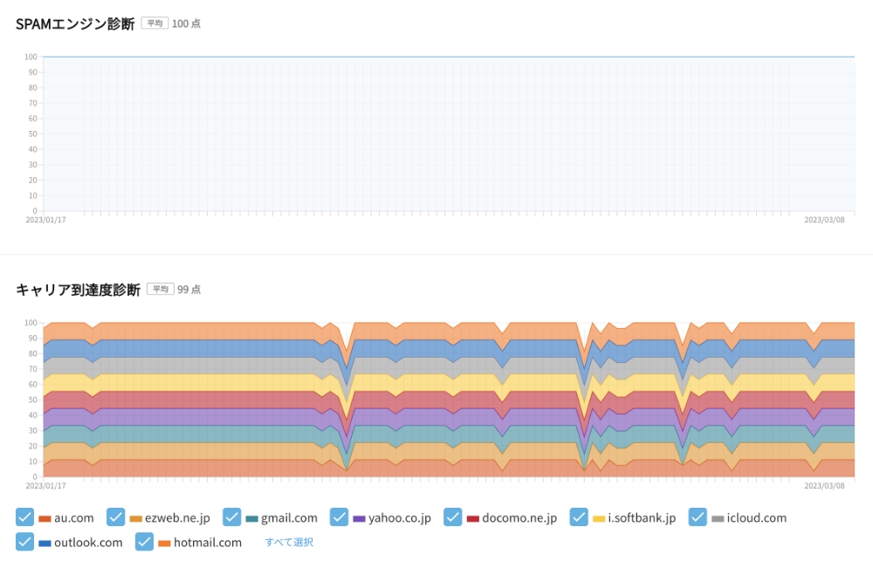The height and width of the screenshot is (588, 873).
Task: Hide the icloud.com series via checkbox
Action: (x=698, y=517)
